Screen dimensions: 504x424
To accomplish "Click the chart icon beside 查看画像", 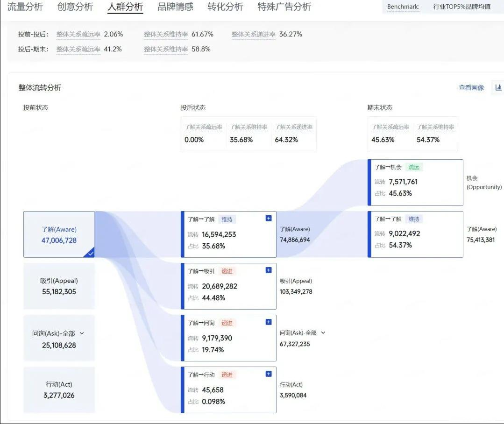I will click(x=498, y=87).
